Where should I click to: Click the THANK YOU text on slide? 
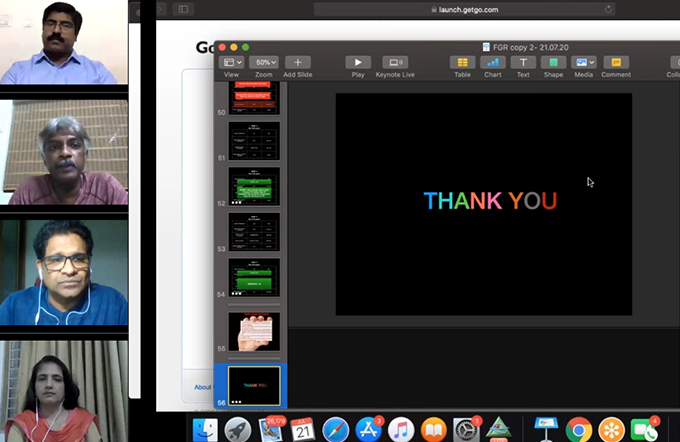490,201
